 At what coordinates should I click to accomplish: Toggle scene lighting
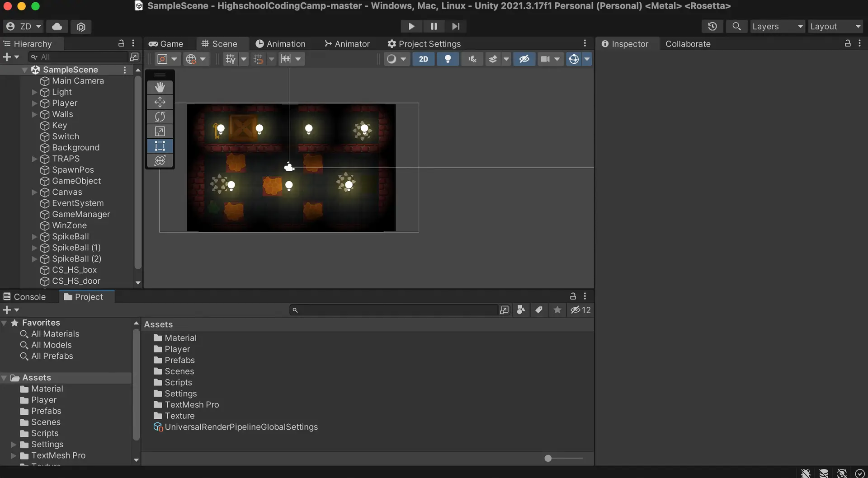coord(448,59)
